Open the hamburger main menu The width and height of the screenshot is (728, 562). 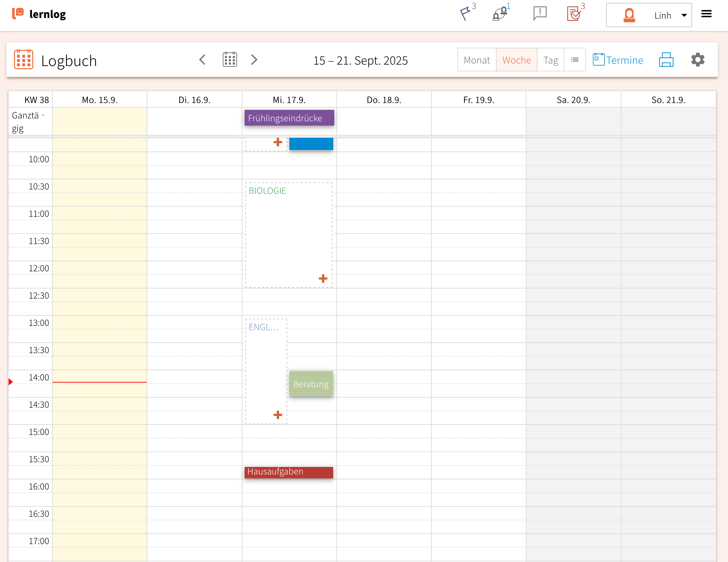pos(706,14)
